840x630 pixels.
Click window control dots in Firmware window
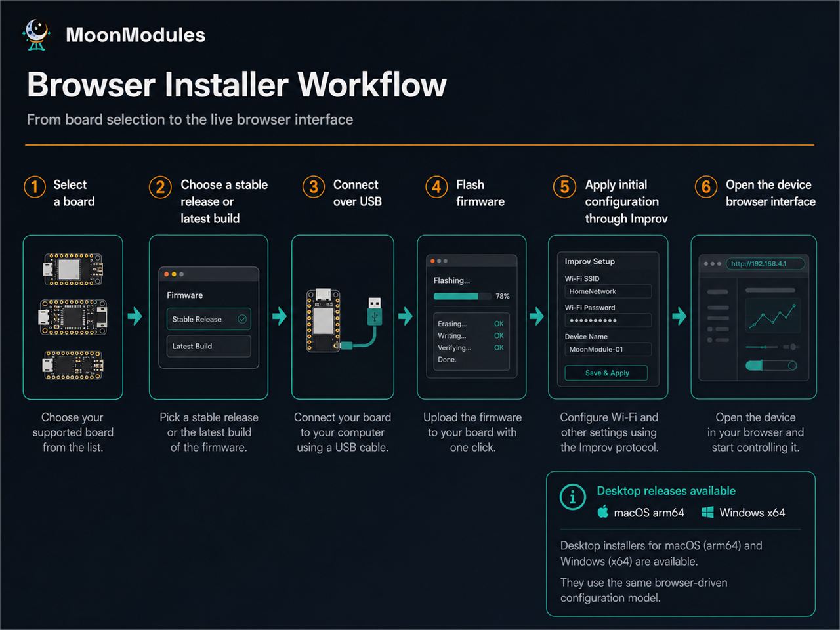coord(174,274)
